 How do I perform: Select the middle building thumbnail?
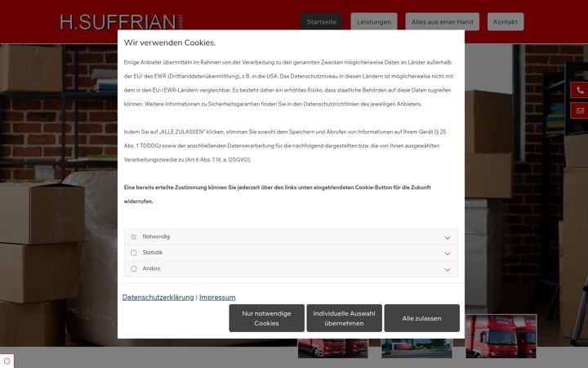(x=416, y=348)
